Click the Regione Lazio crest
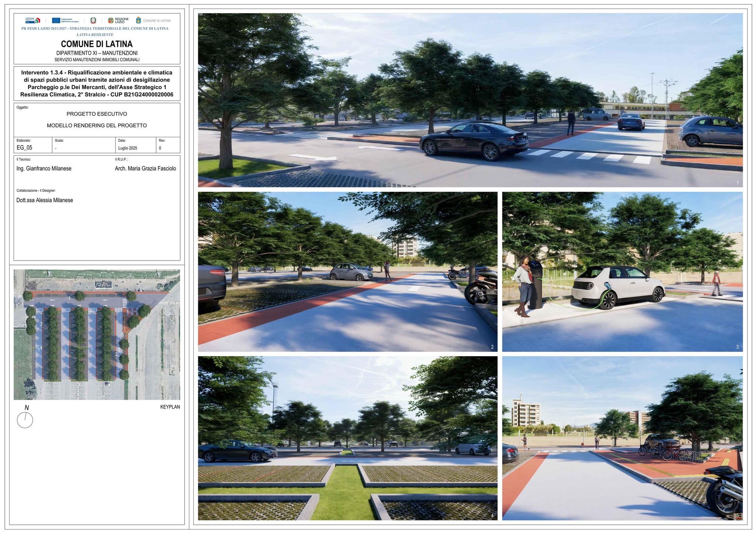The height and width of the screenshot is (534, 756). [x=111, y=20]
